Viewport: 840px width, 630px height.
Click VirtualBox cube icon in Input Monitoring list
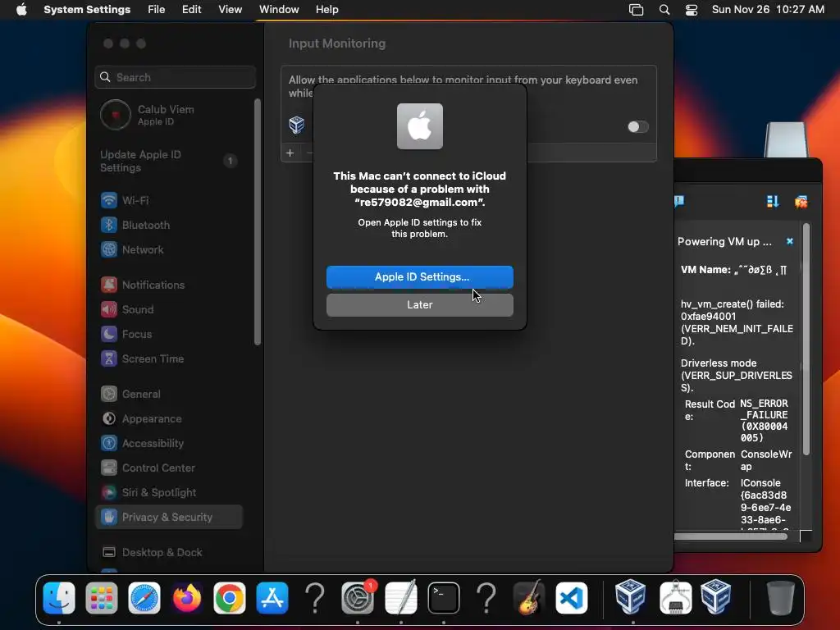coord(296,125)
